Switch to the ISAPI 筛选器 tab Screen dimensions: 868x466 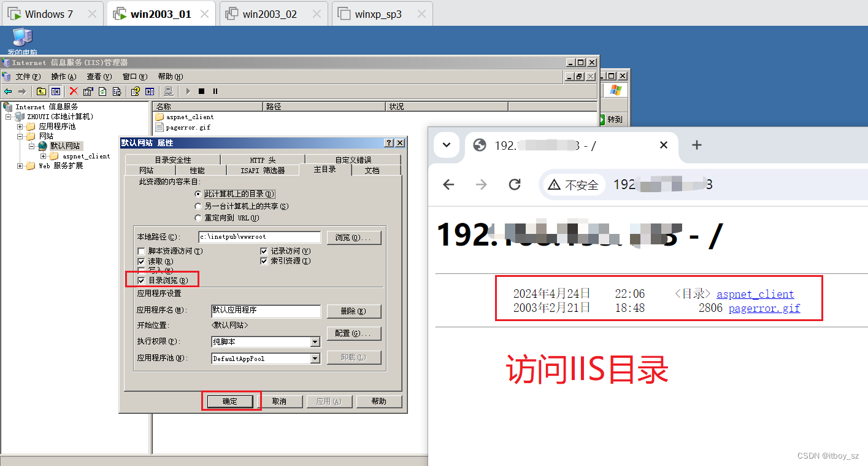[x=263, y=170]
